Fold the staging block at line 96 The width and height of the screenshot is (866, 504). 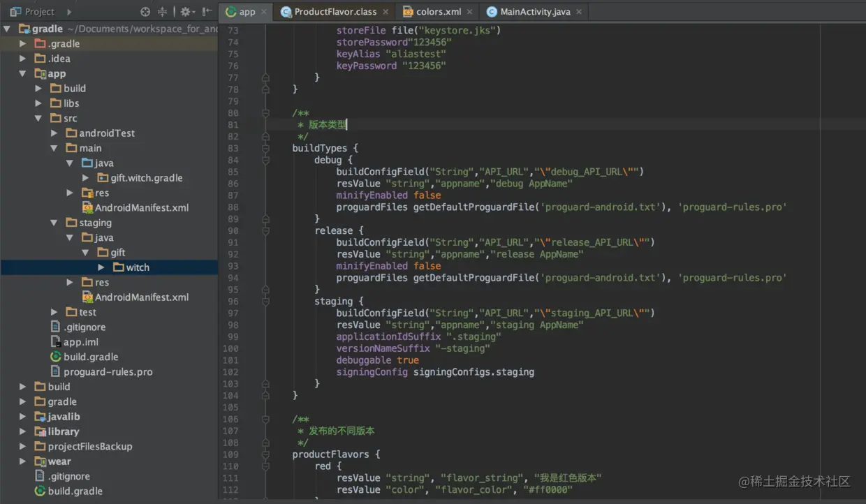pos(265,301)
